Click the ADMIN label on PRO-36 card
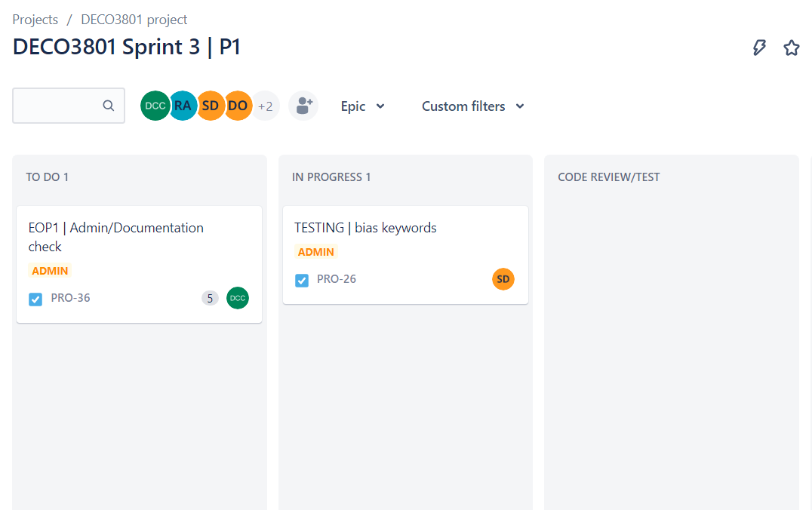Viewport: 812px width, 510px height. tap(50, 271)
